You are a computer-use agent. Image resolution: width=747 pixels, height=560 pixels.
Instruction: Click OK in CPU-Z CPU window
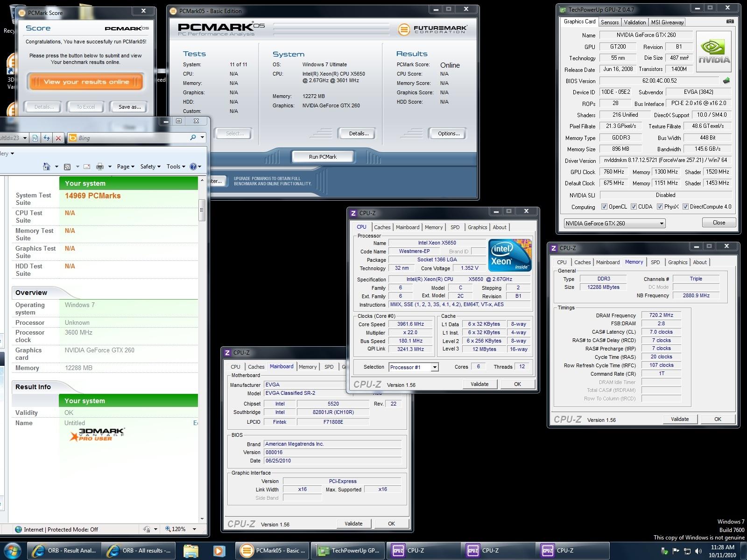[x=517, y=384]
